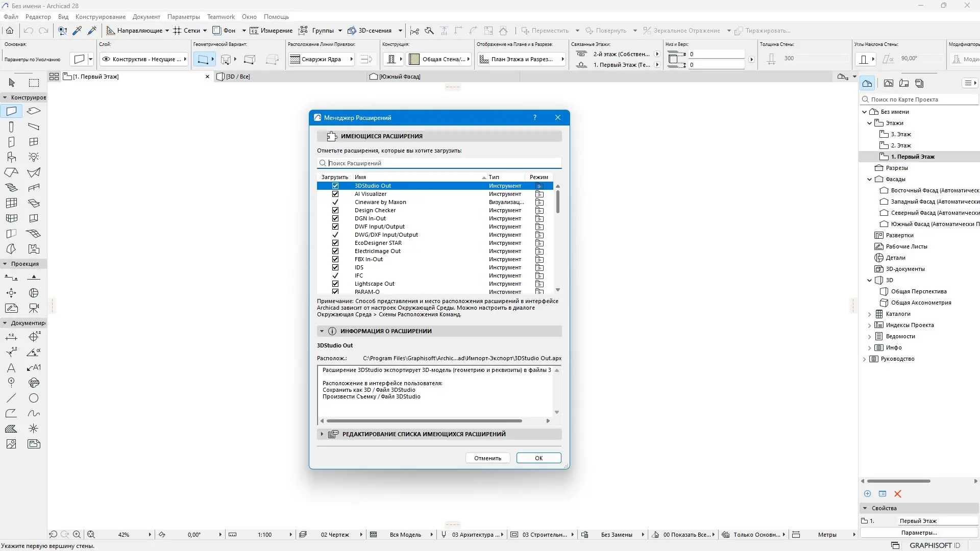Open the Документ menu
Image resolution: width=980 pixels, height=551 pixels.
pyautogui.click(x=146, y=17)
